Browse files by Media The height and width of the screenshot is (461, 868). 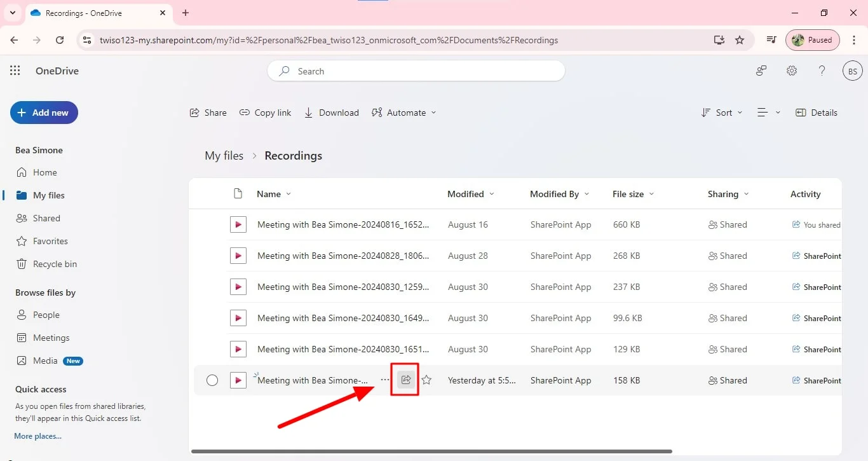point(50,361)
